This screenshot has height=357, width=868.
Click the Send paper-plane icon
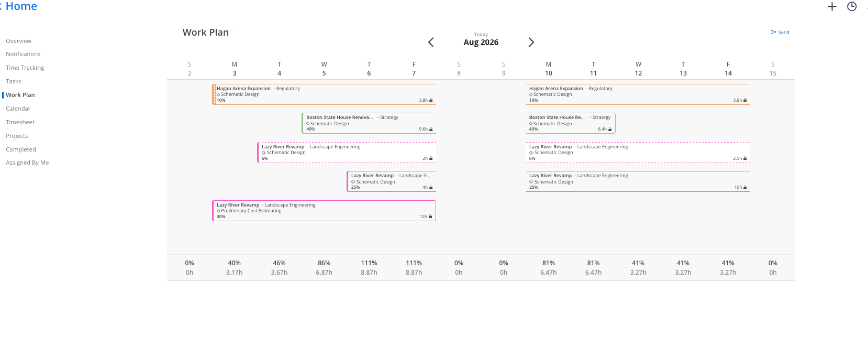[x=773, y=32]
